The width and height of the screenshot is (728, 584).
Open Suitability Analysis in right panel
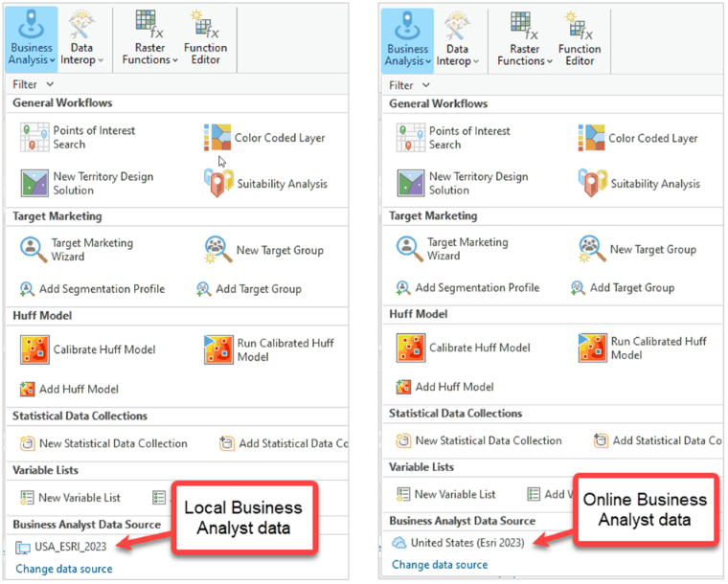pos(639,184)
